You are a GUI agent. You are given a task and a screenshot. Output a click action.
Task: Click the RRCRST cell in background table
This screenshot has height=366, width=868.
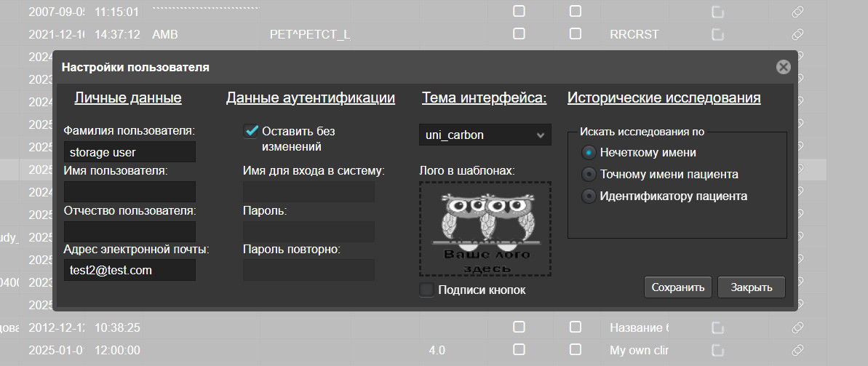point(634,34)
